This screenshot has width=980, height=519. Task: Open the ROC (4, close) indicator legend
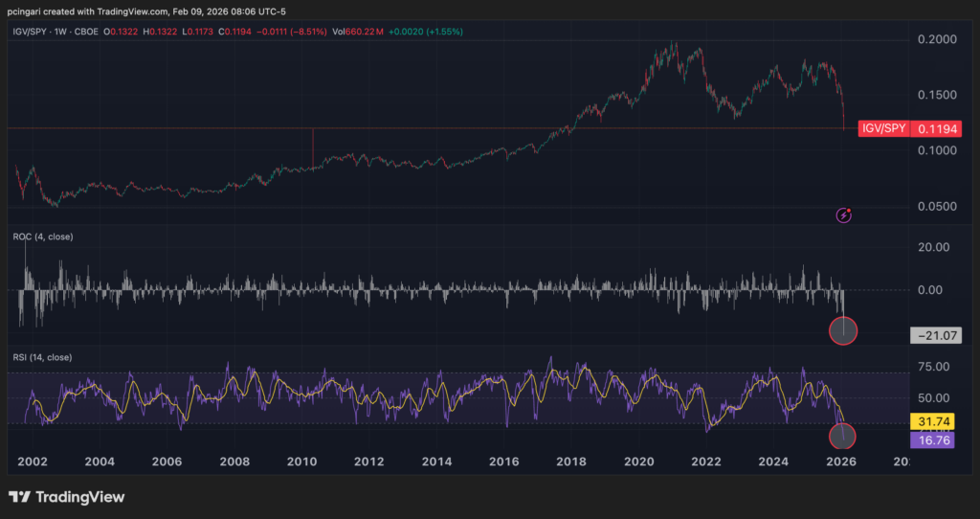[x=42, y=237]
